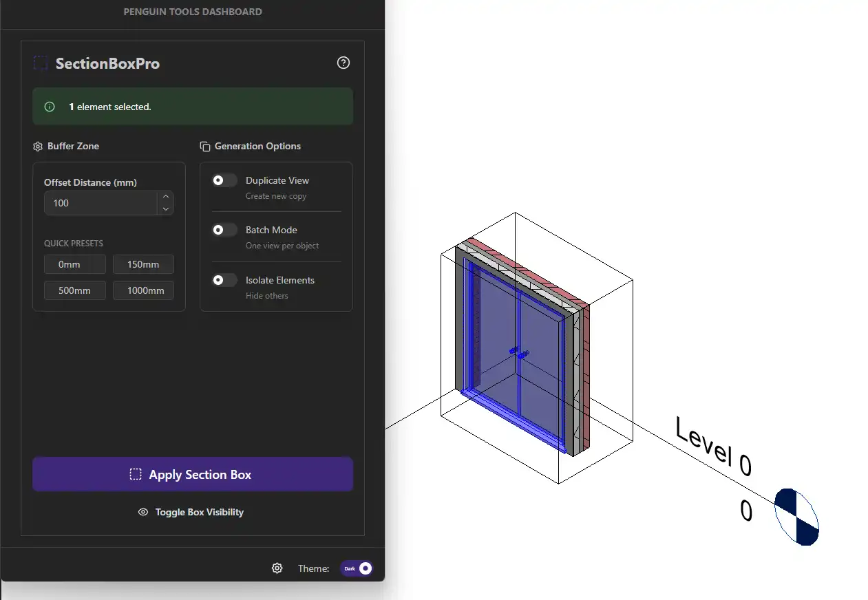Click 'One view per object' description text
868x600 pixels.
tap(282, 246)
